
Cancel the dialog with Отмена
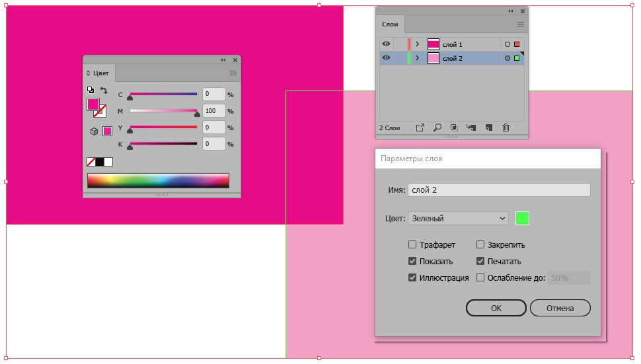point(560,308)
